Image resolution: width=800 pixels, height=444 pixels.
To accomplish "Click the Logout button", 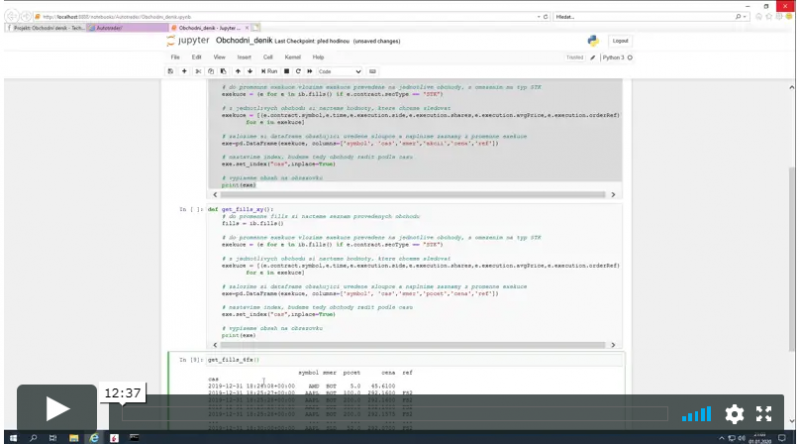I will [x=620, y=41].
